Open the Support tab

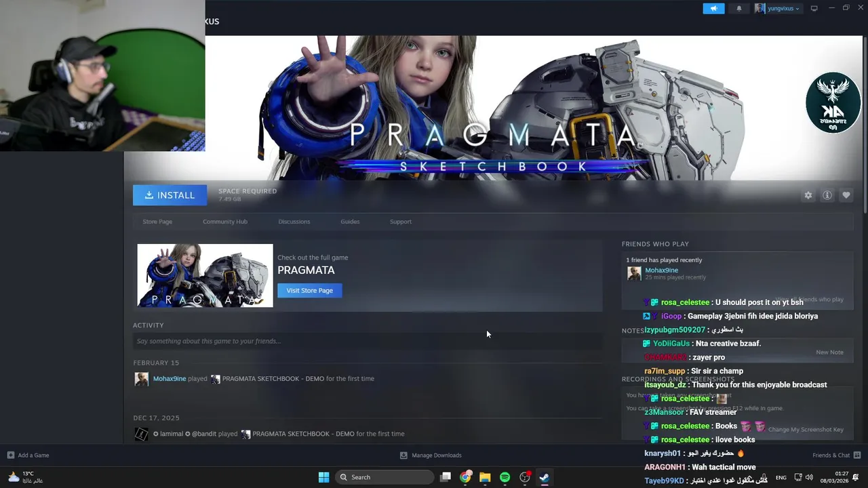(x=401, y=222)
